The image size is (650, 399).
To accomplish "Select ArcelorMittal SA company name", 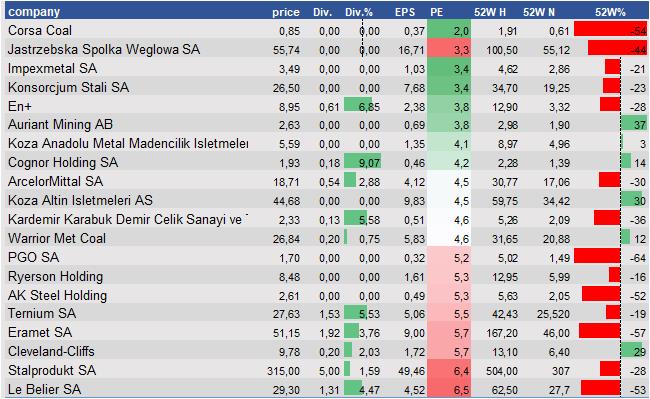I will (x=56, y=181).
